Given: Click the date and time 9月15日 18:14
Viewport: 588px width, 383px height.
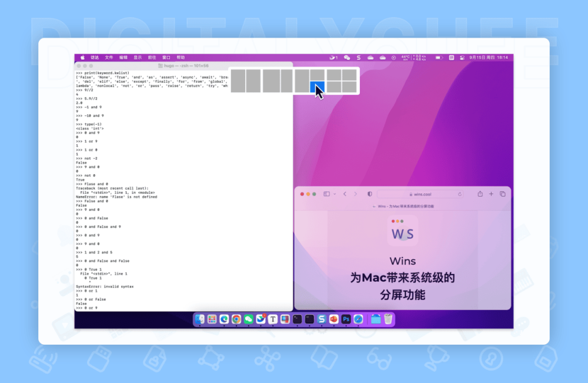Looking at the screenshot, I should coord(489,58).
